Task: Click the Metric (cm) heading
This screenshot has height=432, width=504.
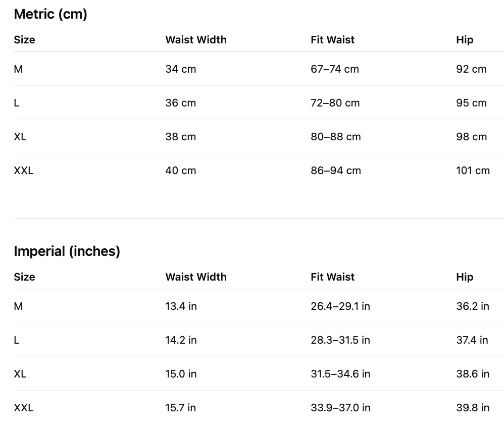Action: (x=51, y=15)
